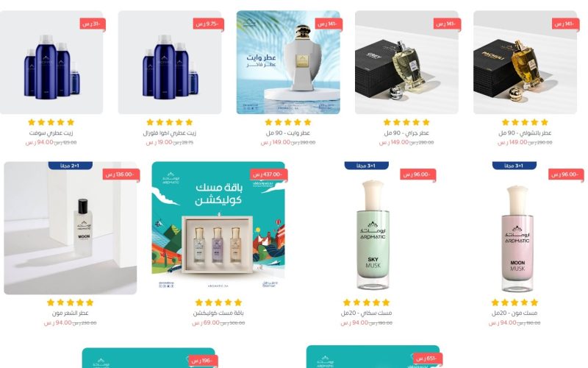Click the -437.00 discount tag

click(268, 174)
